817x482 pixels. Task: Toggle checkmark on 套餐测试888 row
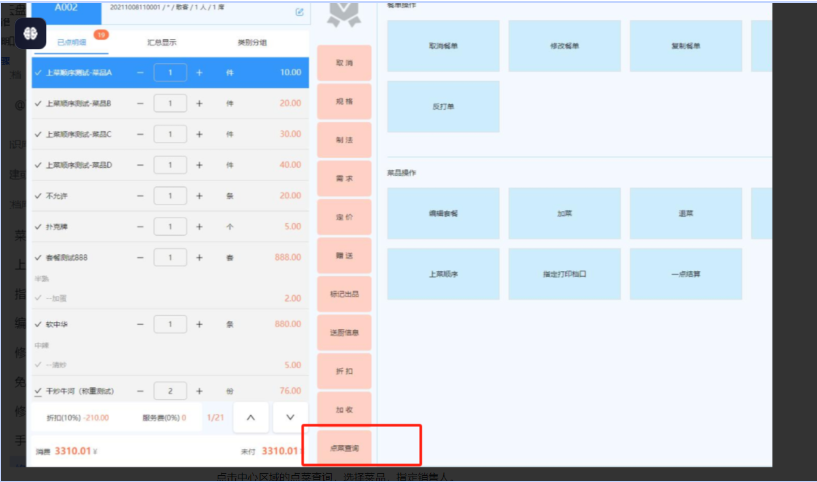(x=38, y=257)
